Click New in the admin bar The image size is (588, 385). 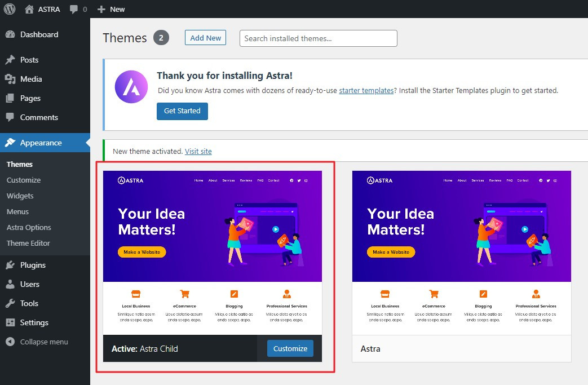click(x=117, y=10)
